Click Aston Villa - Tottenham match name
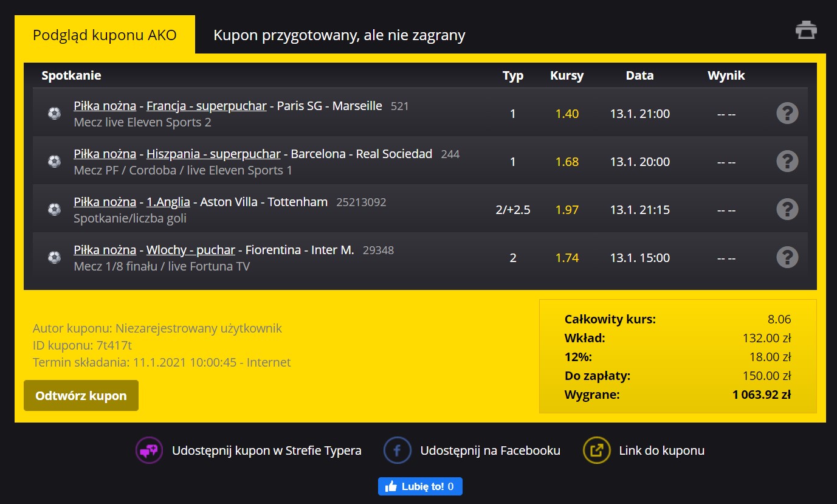Image resolution: width=837 pixels, height=504 pixels. click(264, 202)
